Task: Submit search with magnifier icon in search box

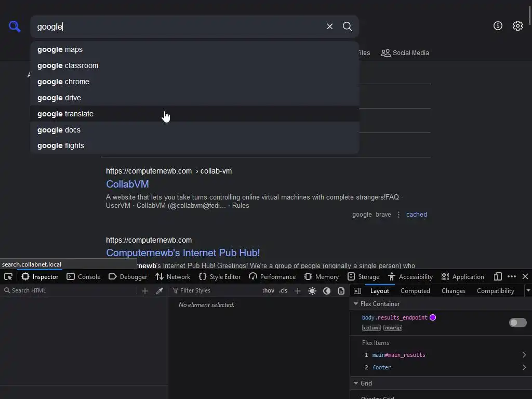Action: click(347, 26)
